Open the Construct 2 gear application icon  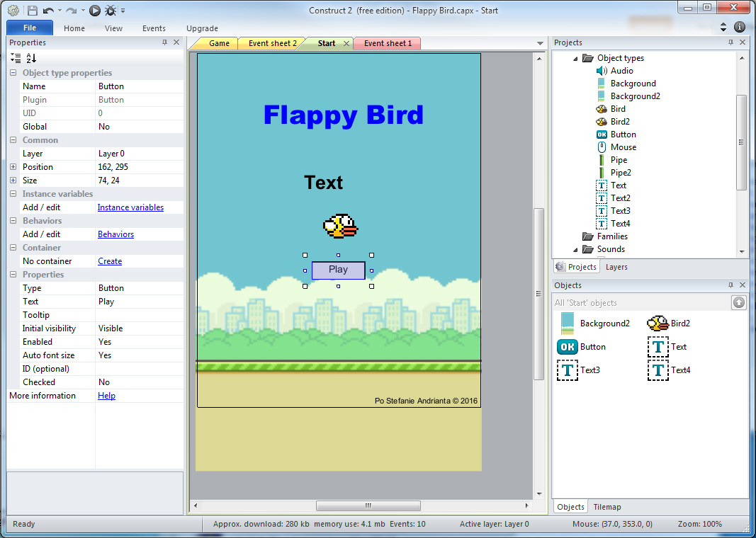(13, 10)
